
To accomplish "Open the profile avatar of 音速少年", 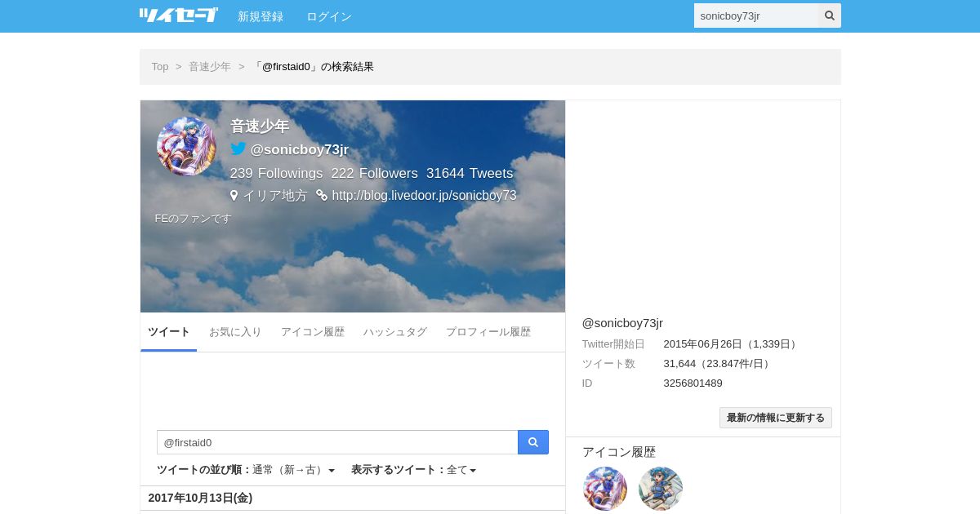I will pos(186,146).
